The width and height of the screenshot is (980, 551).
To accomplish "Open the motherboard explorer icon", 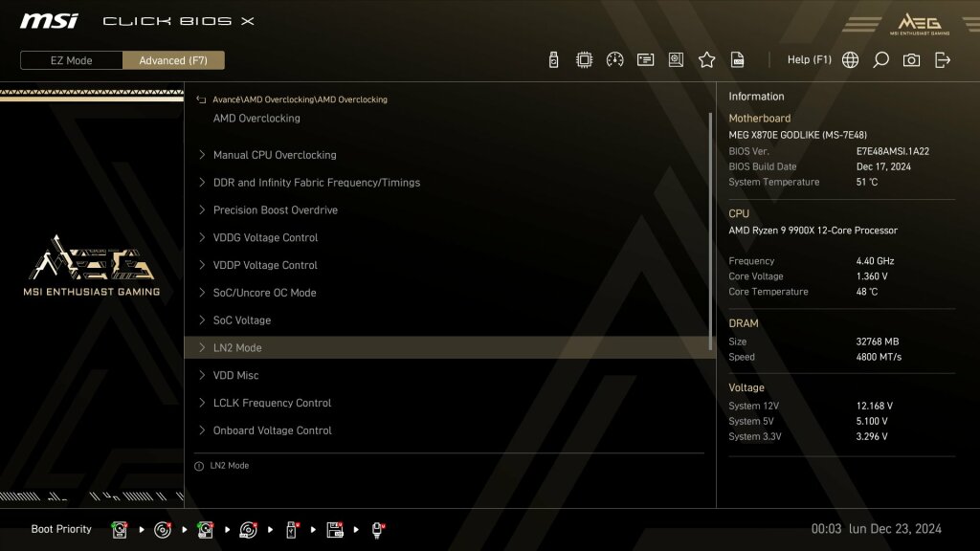I will (x=676, y=60).
